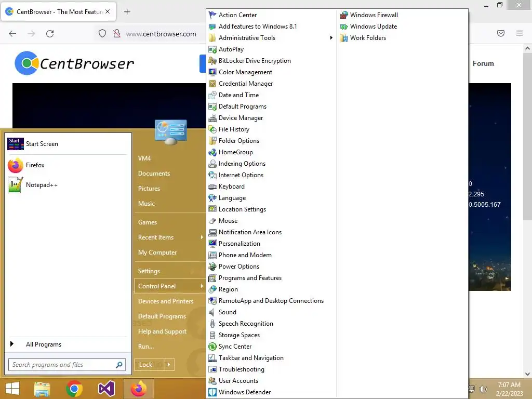Image resolution: width=532 pixels, height=399 pixels.
Task: Click the BitLocker Drive Encryption icon
Action: point(212,61)
